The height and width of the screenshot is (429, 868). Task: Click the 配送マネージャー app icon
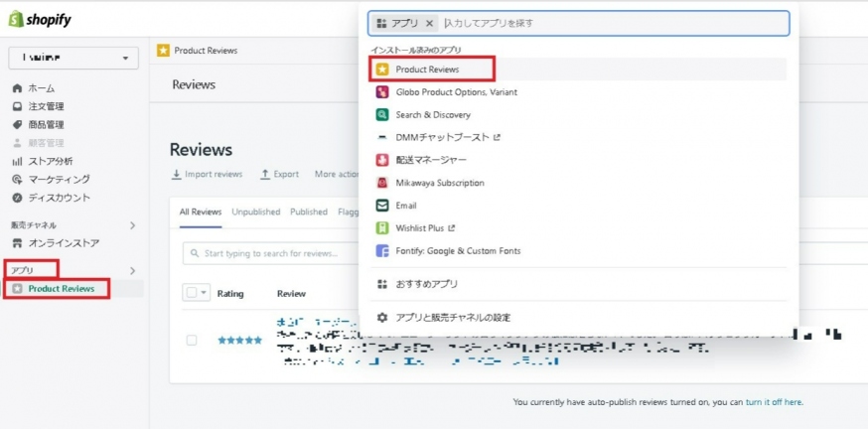tap(382, 160)
